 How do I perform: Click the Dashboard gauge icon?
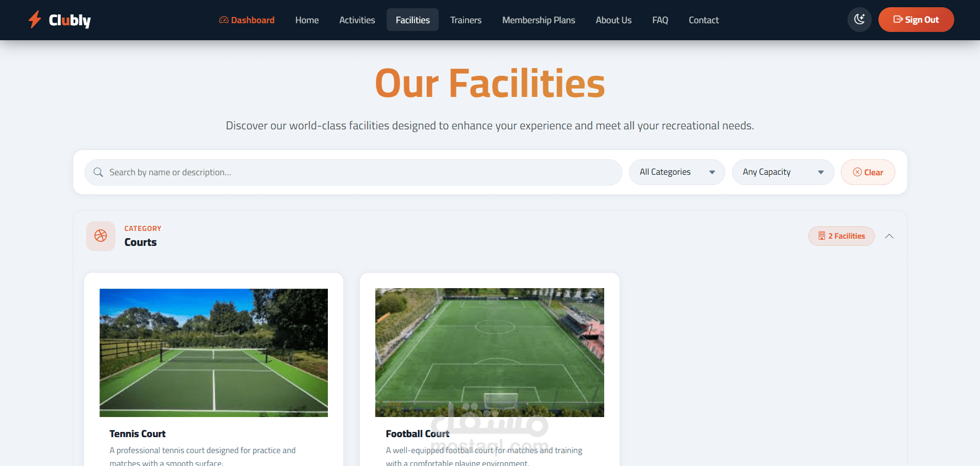tap(224, 20)
